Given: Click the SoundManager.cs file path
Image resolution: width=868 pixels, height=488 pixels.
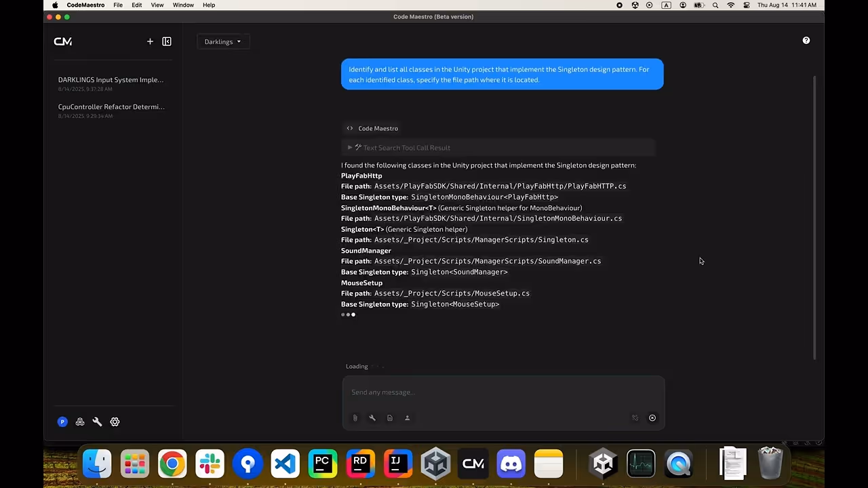Looking at the screenshot, I should point(488,261).
